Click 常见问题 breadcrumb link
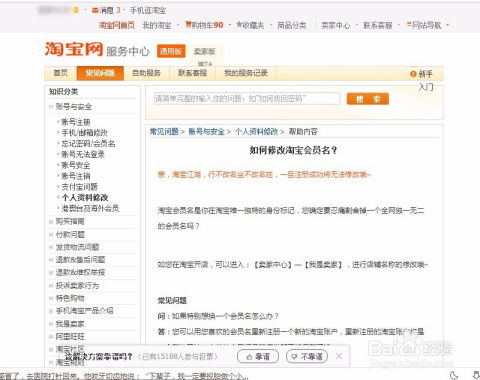 point(164,132)
